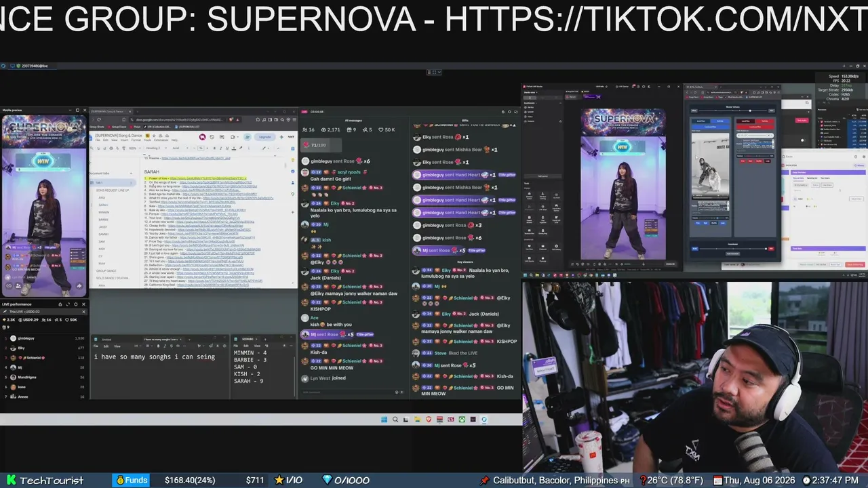868x488 pixels.
Task: Click Auto Crossfade button in audio tool
Action: tap(732, 253)
